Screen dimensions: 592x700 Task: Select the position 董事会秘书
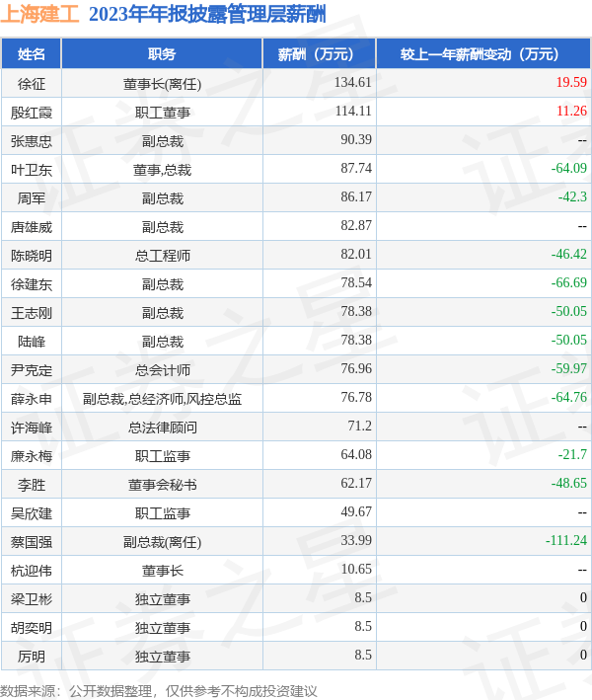[x=163, y=485]
